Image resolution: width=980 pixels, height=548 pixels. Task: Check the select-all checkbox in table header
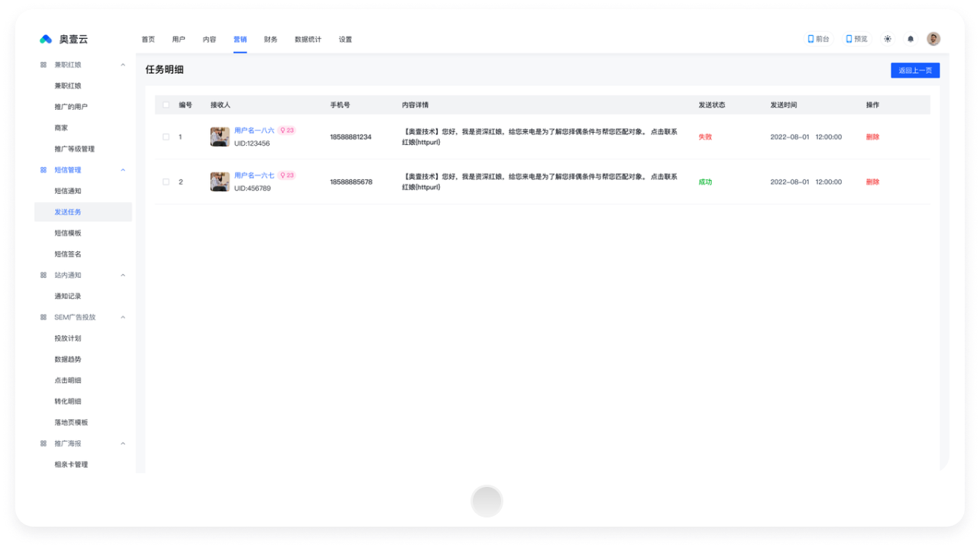point(166,105)
